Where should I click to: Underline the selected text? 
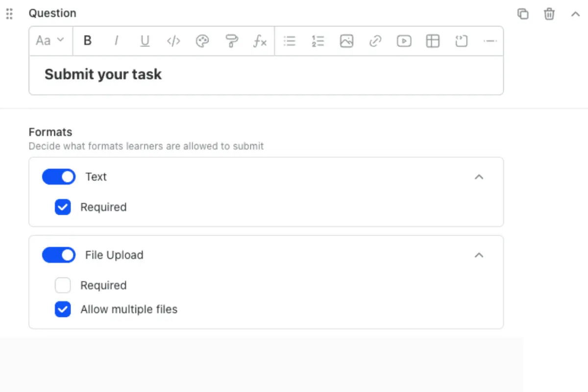[x=145, y=41]
